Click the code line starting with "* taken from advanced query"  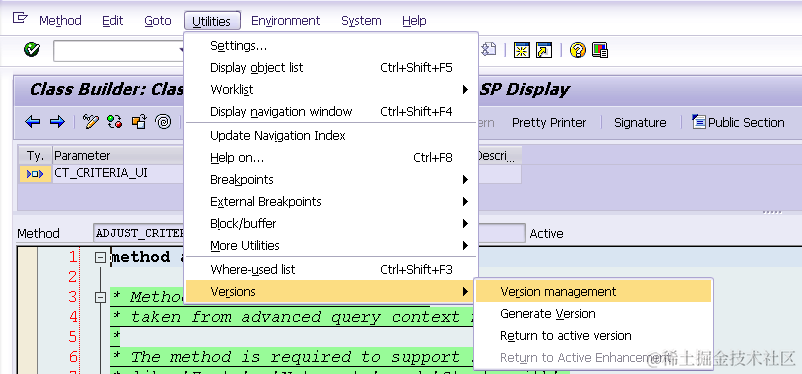click(293, 317)
